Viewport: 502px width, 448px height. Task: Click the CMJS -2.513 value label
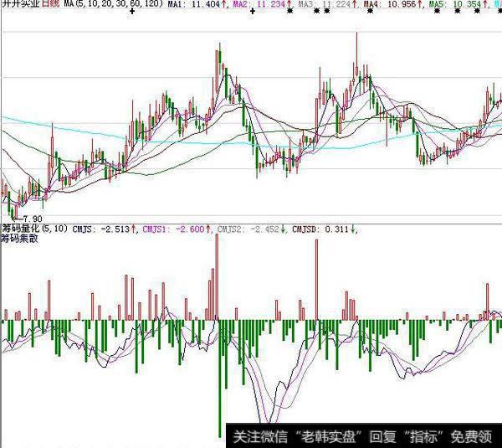(x=99, y=227)
